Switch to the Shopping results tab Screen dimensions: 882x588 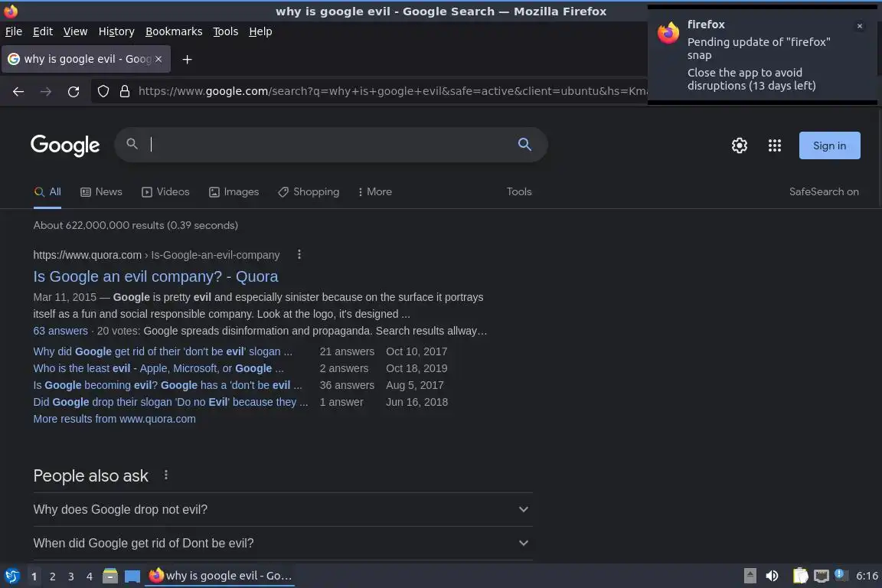(309, 192)
